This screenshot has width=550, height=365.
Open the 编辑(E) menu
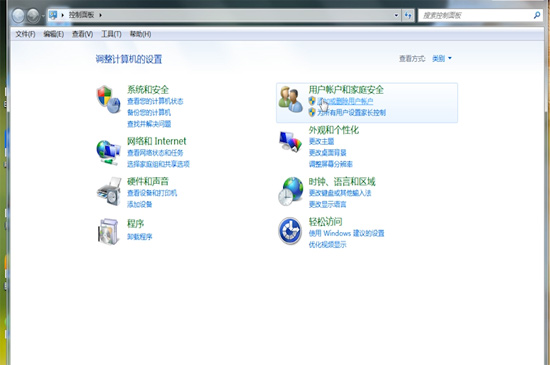(53, 34)
